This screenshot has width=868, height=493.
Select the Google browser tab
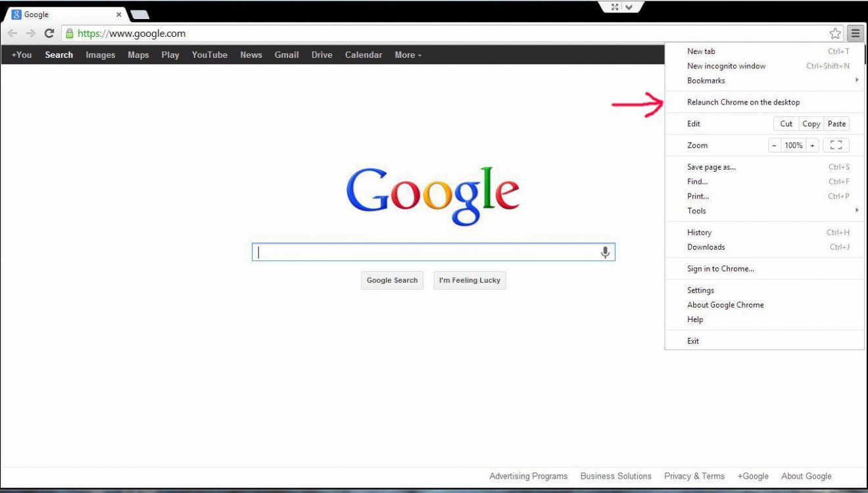pyautogui.click(x=66, y=14)
